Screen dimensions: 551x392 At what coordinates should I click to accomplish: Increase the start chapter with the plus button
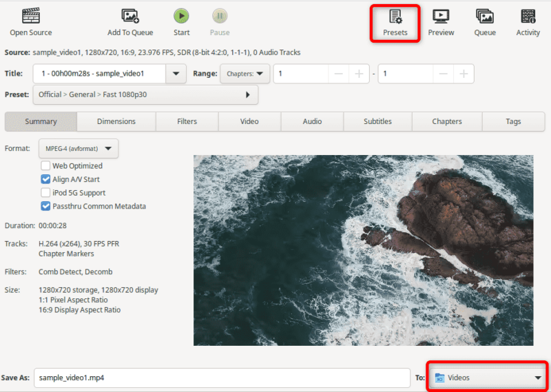[x=359, y=74]
